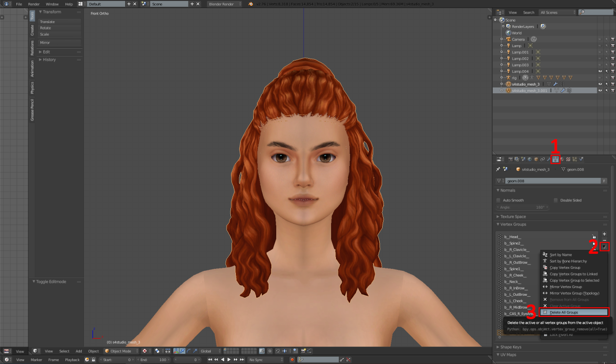The height and width of the screenshot is (364, 616).
Task: Toggle visibility eye for Lamp.004
Action: tap(600, 71)
